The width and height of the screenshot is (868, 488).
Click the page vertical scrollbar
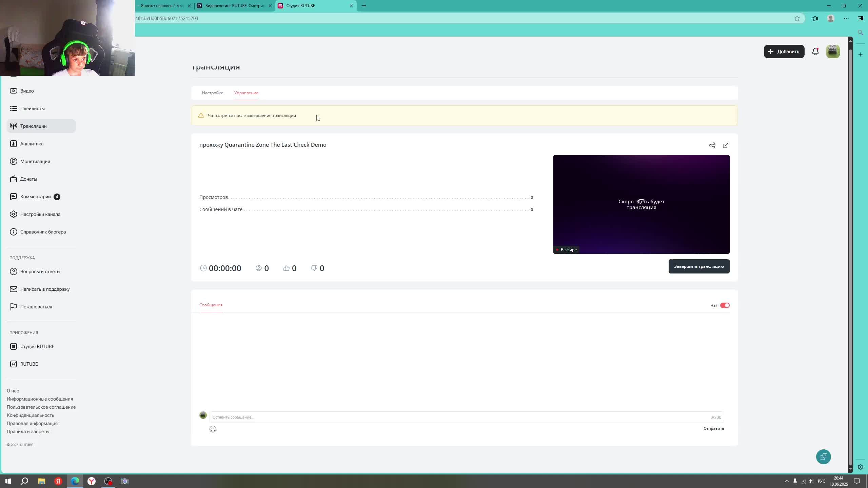(850, 258)
